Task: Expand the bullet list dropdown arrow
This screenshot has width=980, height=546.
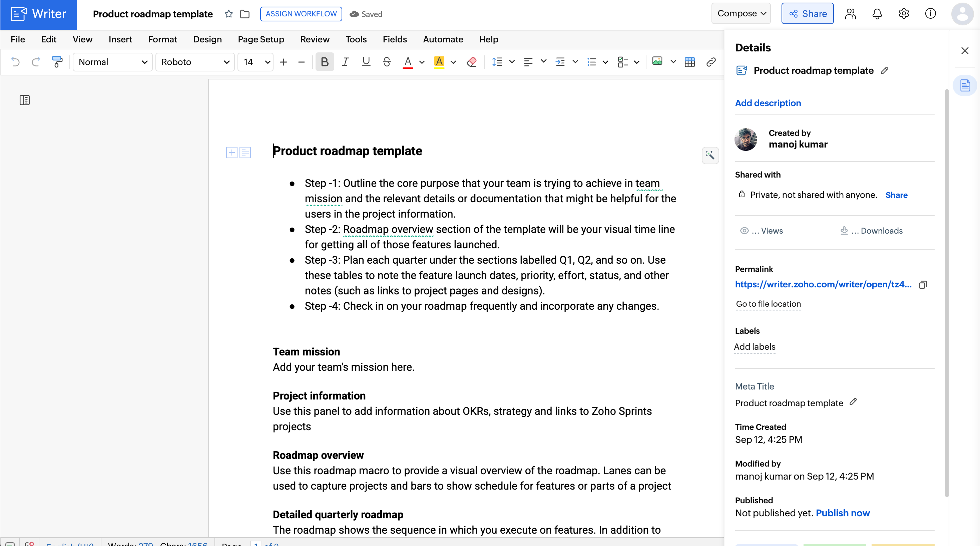Action: pyautogui.click(x=605, y=62)
